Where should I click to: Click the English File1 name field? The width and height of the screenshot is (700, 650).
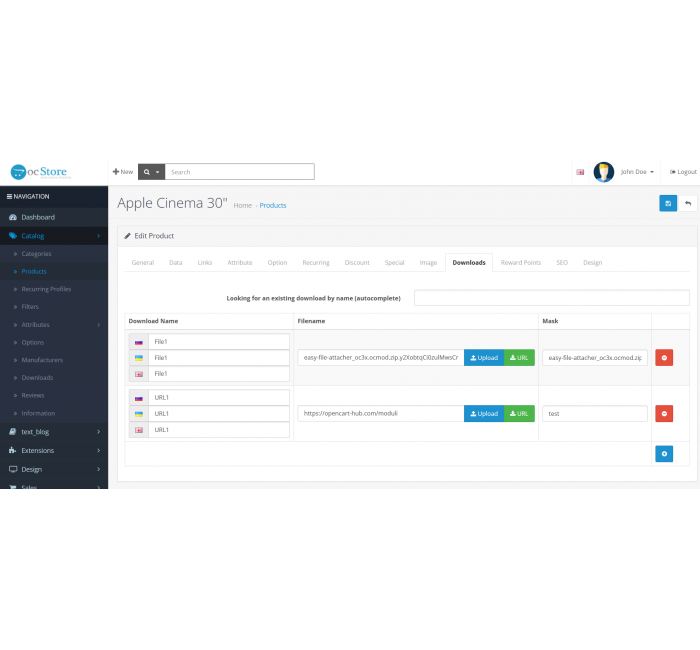click(219, 374)
